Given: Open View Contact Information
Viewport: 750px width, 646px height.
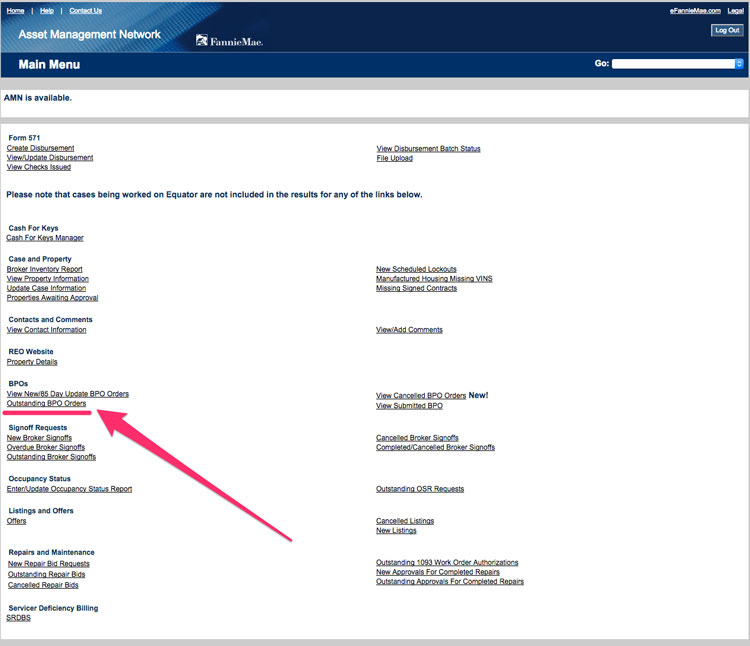Looking at the screenshot, I should point(46,330).
